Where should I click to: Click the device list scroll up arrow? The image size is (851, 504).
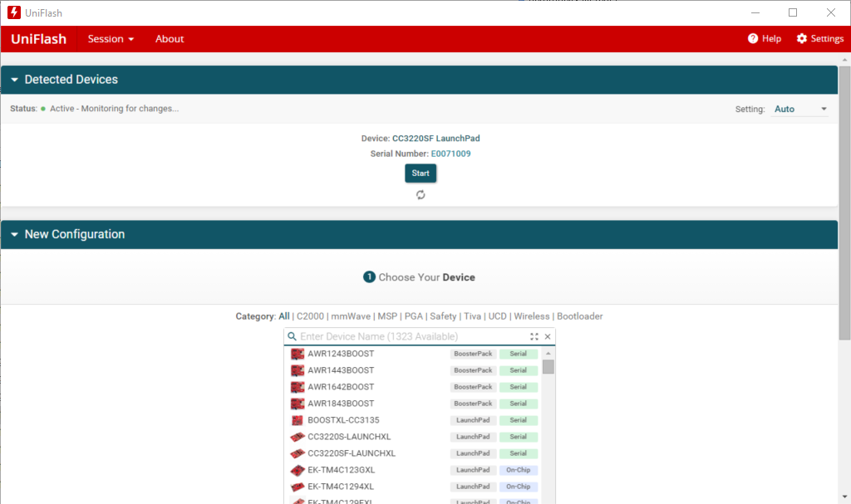click(548, 353)
